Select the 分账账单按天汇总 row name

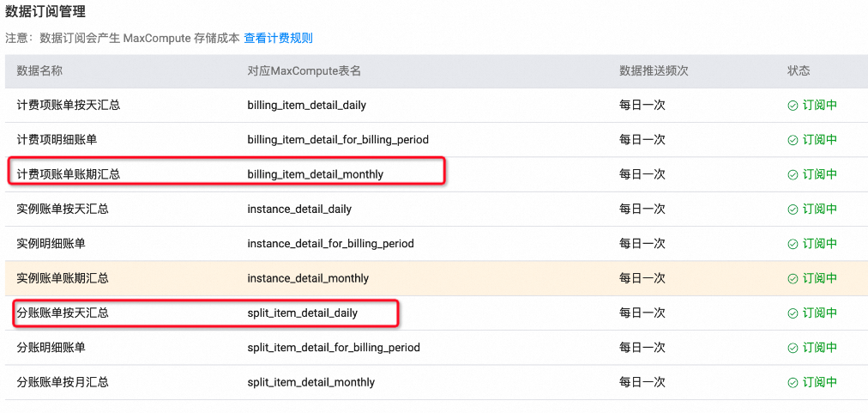[x=63, y=313]
